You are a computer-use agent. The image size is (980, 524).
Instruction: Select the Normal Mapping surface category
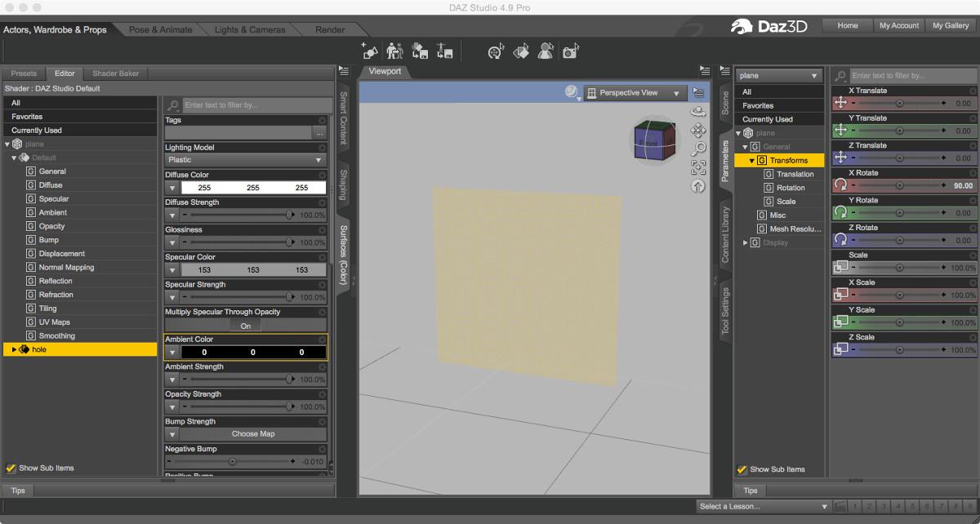pos(66,267)
